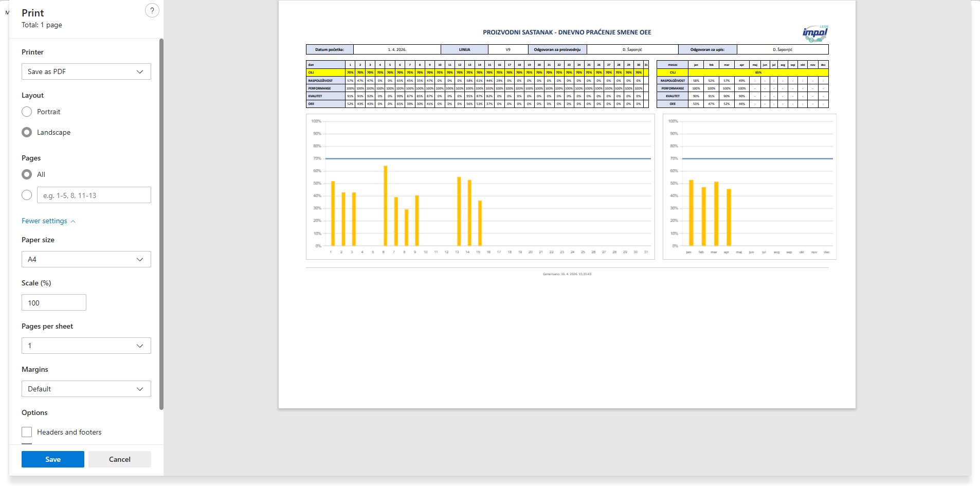
Task: Click the Odgovoran za upis cell
Action: pyautogui.click(x=707, y=49)
